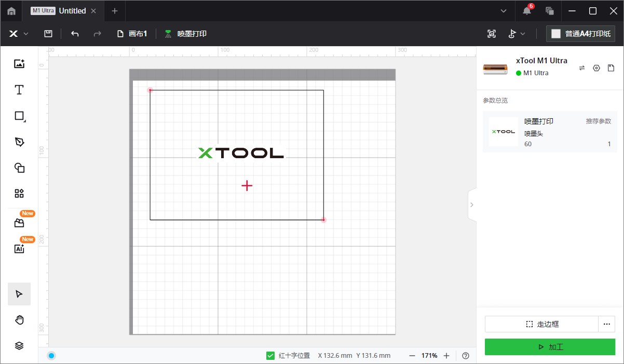Undo the last action

pyautogui.click(x=75, y=34)
